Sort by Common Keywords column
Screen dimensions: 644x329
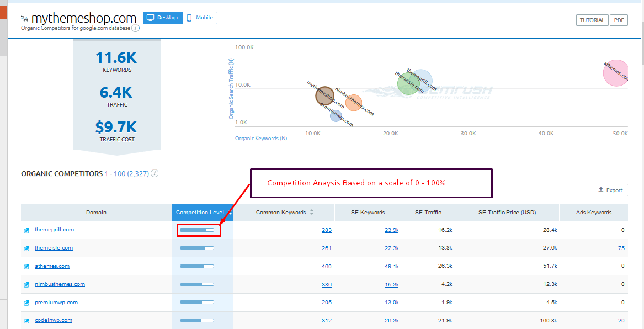click(x=284, y=213)
